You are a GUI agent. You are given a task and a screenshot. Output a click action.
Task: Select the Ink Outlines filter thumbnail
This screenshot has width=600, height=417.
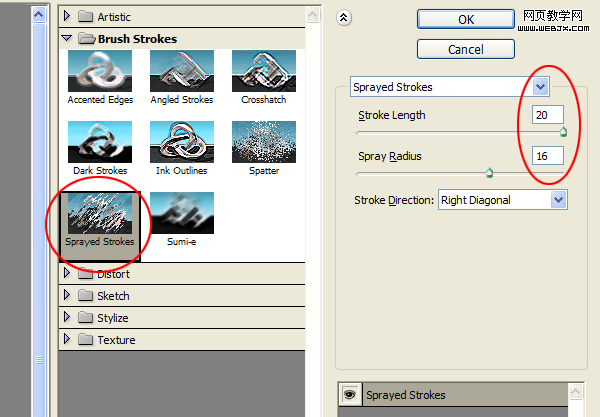[x=182, y=142]
